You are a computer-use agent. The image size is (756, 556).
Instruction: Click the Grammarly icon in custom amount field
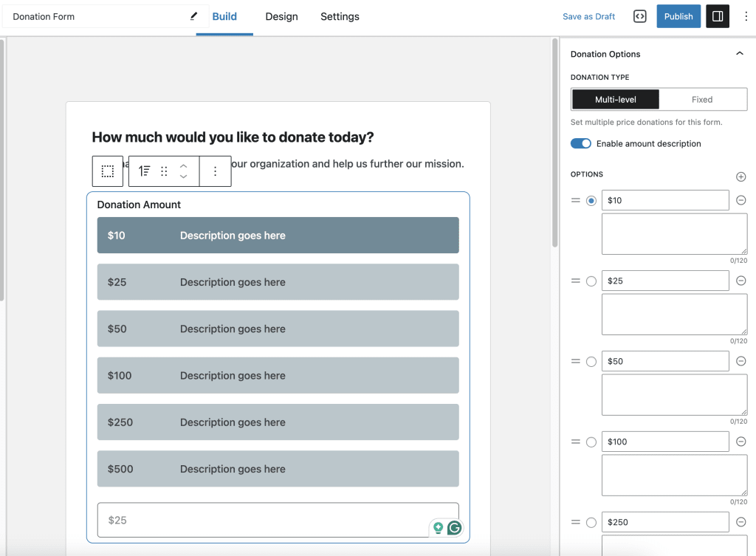point(454,528)
